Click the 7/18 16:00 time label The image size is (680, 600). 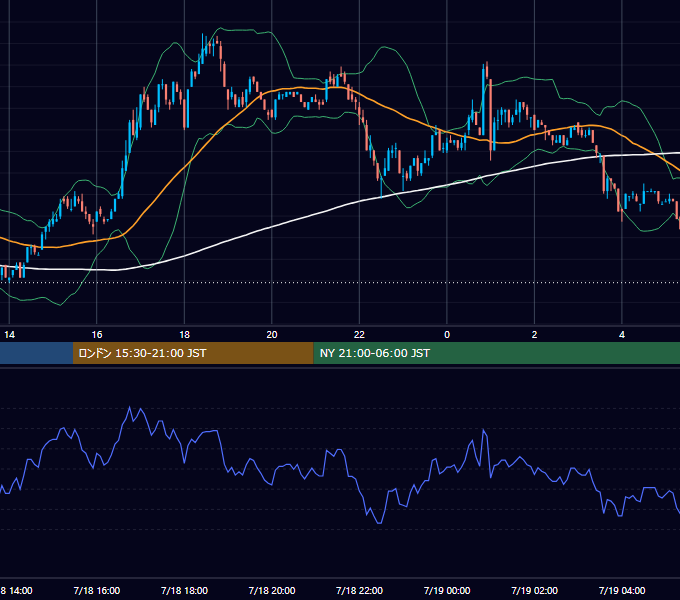[x=97, y=590]
